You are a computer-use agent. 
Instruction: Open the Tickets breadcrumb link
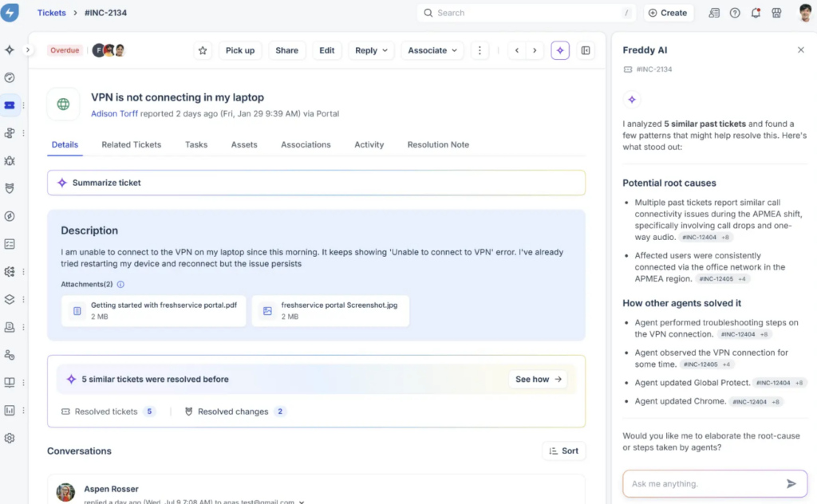[52, 13]
